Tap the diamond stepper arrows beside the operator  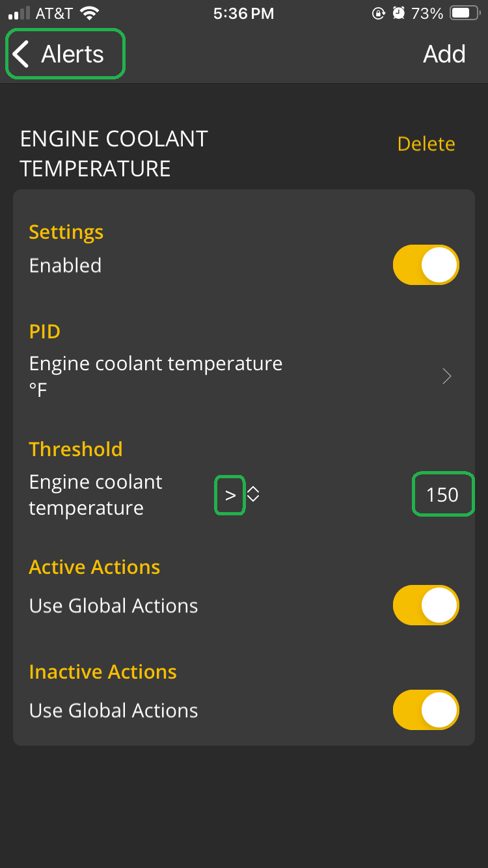[x=252, y=495]
